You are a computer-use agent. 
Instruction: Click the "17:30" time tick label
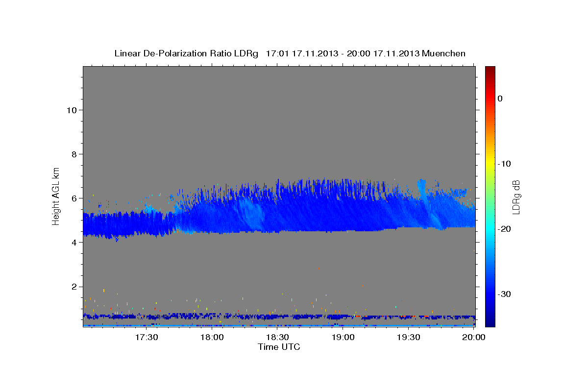point(147,338)
